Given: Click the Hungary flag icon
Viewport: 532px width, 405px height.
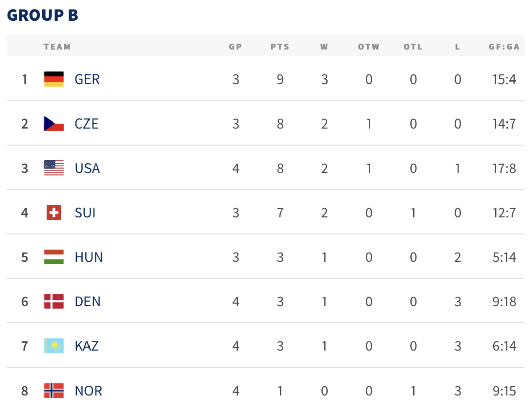Looking at the screenshot, I should [54, 257].
